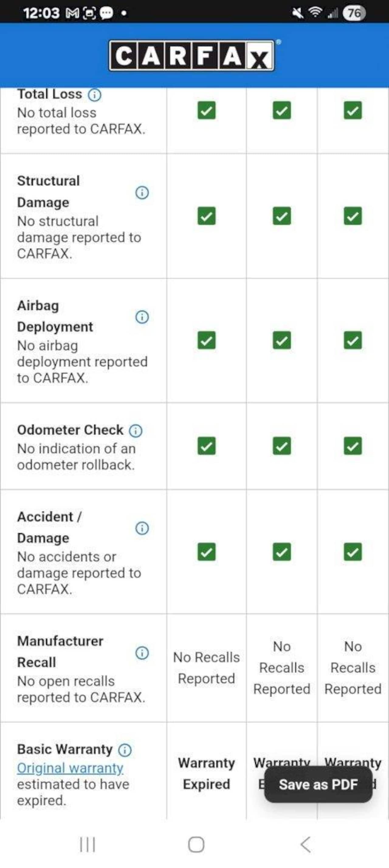Screen dimensions: 389x868
Task: Tap the Total Loss info icon
Action: [x=95, y=95]
